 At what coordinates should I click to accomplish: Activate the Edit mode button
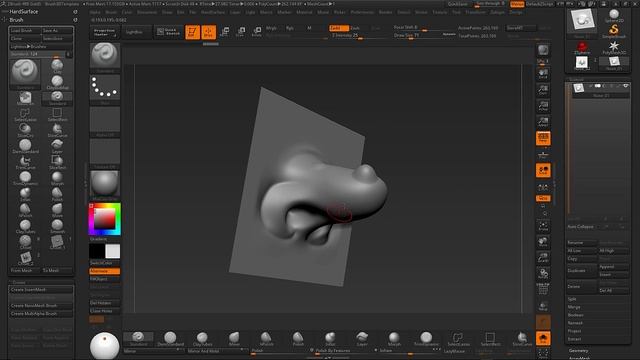pyautogui.click(x=192, y=32)
